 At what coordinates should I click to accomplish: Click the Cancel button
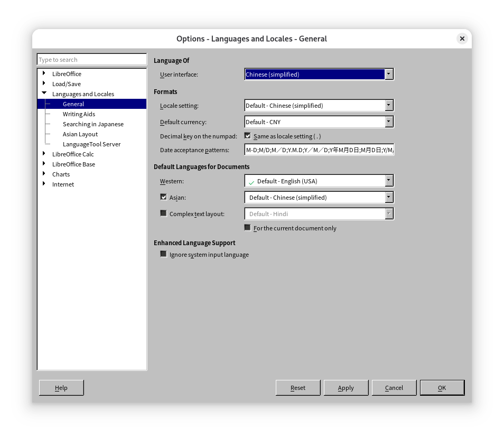coord(394,388)
